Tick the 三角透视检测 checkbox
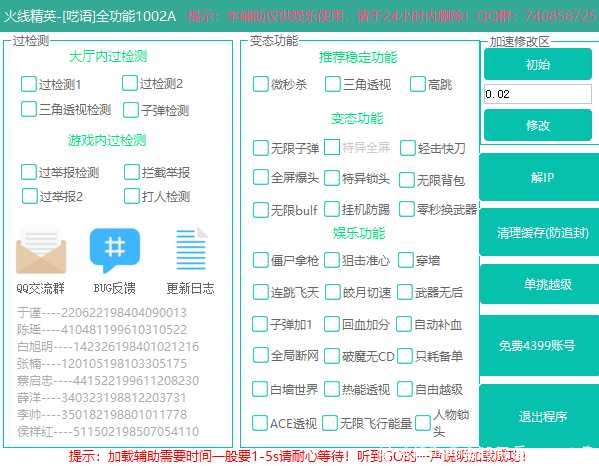This screenshot has width=599, height=466. point(29,109)
